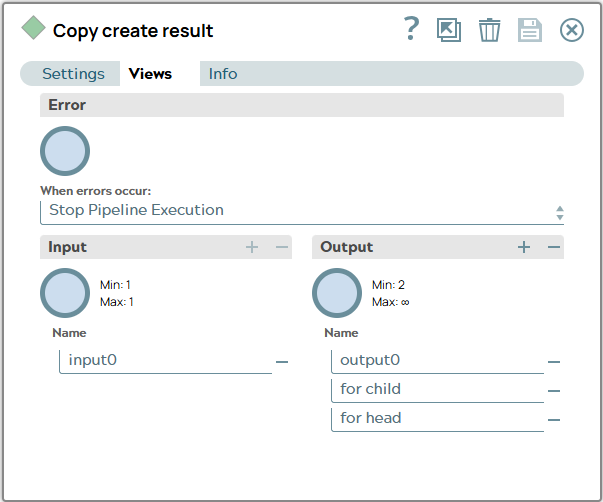Add an output view with plus
Viewport: 603px width, 502px height.
click(524, 247)
